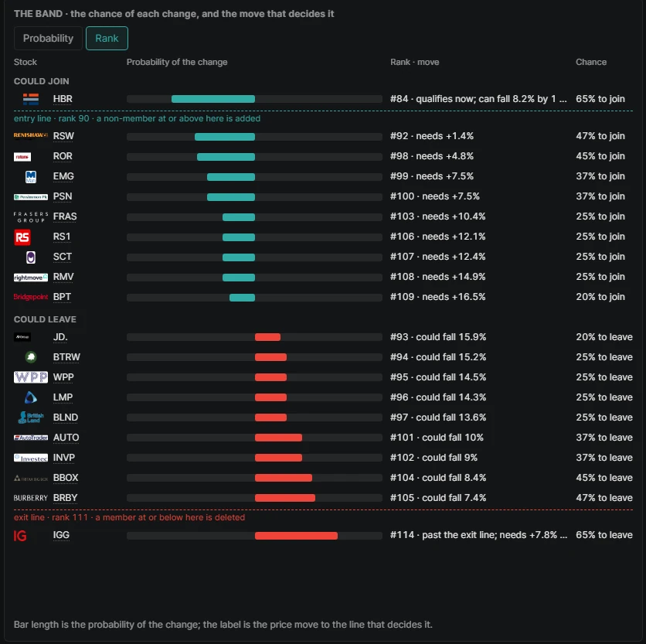Viewport: 646px width, 644px height.
Task: Click the Rightmove logo next to RMV
Action: point(31,278)
